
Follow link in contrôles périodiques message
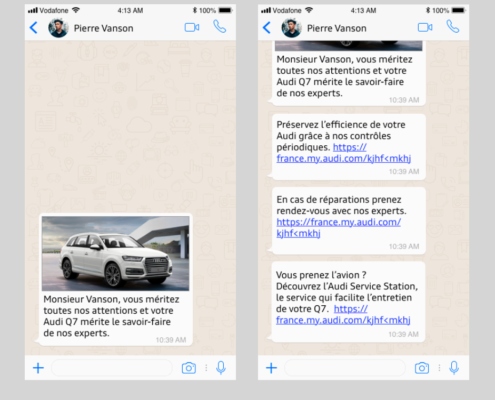click(x=344, y=153)
